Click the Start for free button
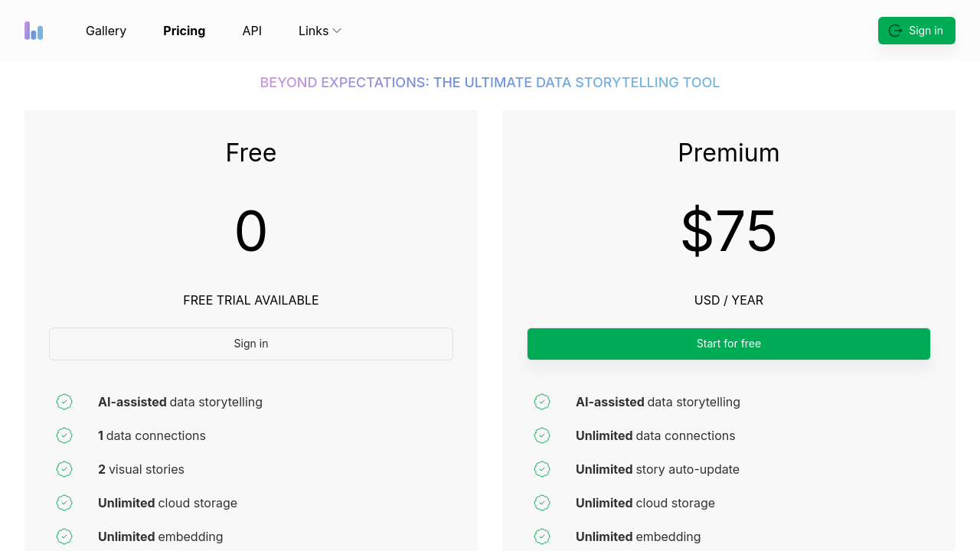 click(x=728, y=344)
